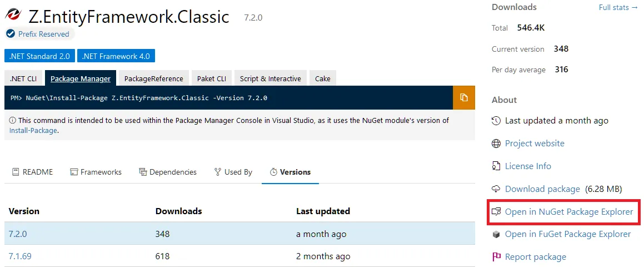Click the Versions clock icon
The height and width of the screenshot is (267, 644).
(273, 172)
